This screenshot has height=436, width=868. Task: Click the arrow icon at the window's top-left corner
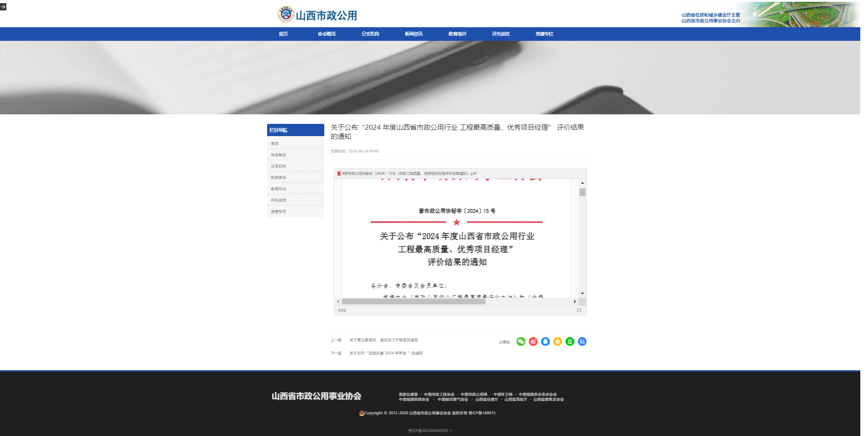[x=3, y=7]
